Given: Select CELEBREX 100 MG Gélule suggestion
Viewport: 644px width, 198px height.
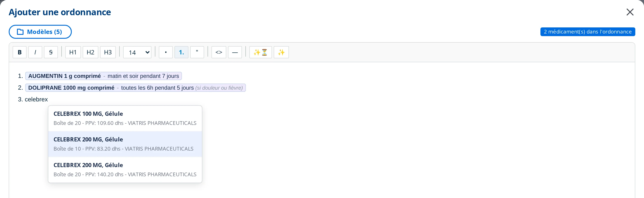Looking at the screenshot, I should coord(125,118).
